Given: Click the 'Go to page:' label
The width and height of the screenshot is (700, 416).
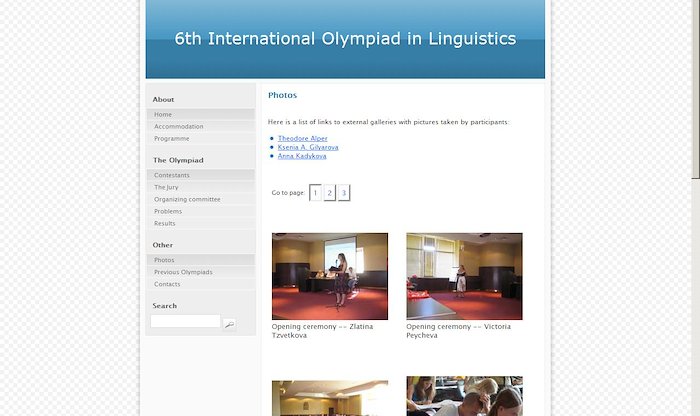Looking at the screenshot, I should coord(288,193).
